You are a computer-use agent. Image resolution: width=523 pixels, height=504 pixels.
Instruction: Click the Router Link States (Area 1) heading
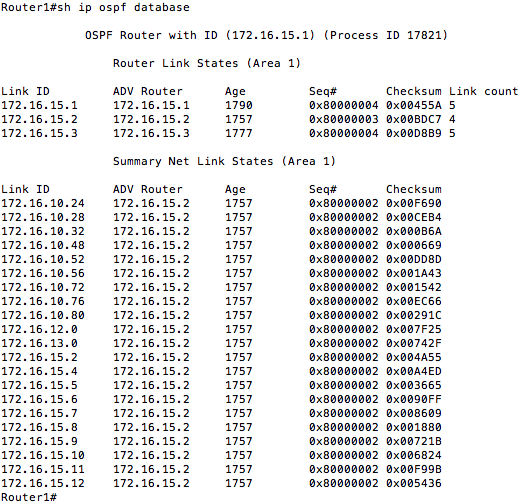[x=206, y=63]
